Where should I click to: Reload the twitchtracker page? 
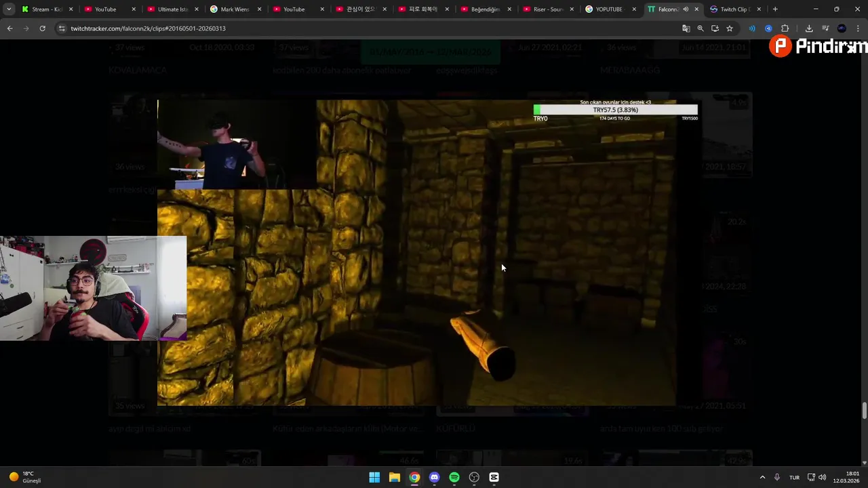pos(42,28)
